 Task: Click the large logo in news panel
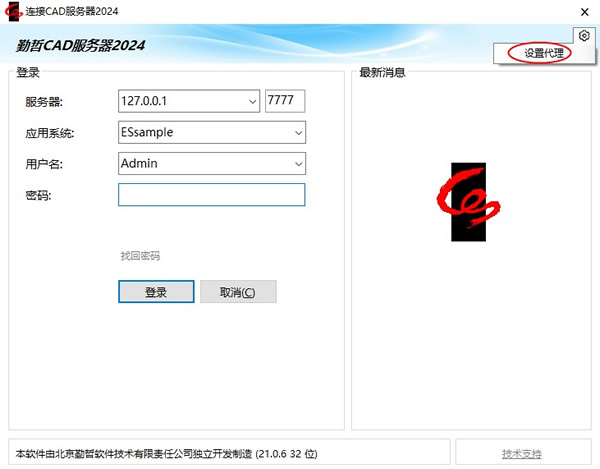point(468,202)
